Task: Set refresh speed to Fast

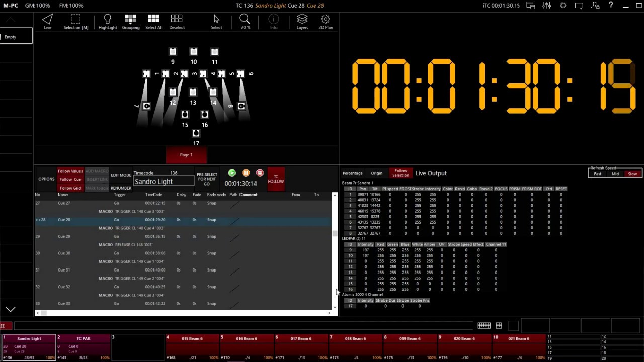Action: pos(597,174)
